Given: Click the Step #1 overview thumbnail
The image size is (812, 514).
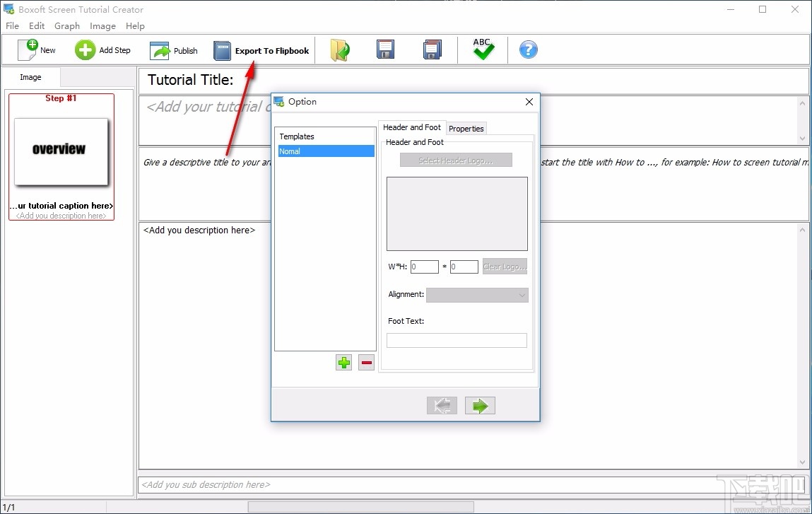Looking at the screenshot, I should pos(61,151).
